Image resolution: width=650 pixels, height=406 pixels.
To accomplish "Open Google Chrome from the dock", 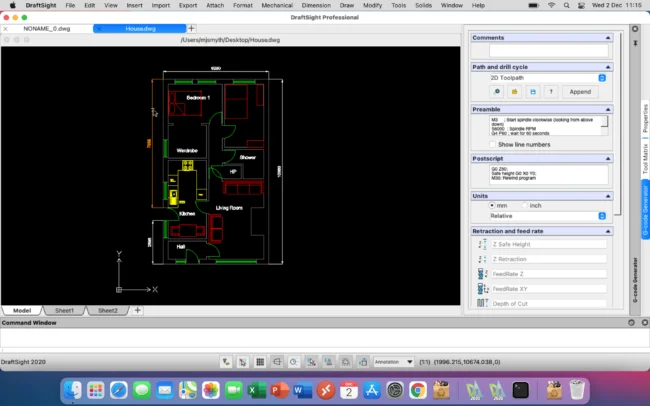I will tap(418, 389).
